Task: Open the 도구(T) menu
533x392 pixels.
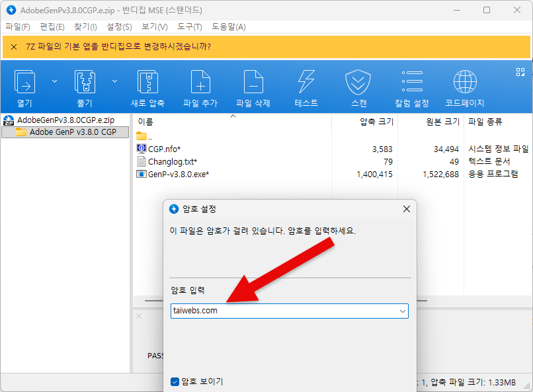Action: click(189, 27)
